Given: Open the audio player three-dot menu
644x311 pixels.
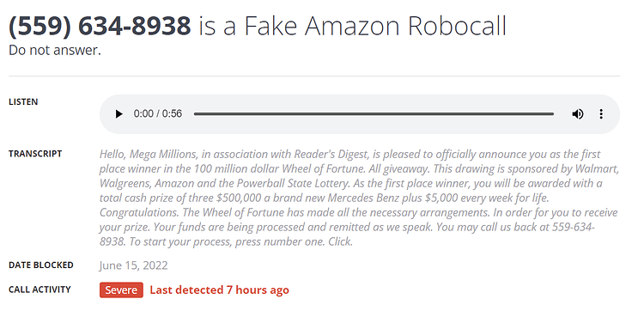Looking at the screenshot, I should pos(601,113).
